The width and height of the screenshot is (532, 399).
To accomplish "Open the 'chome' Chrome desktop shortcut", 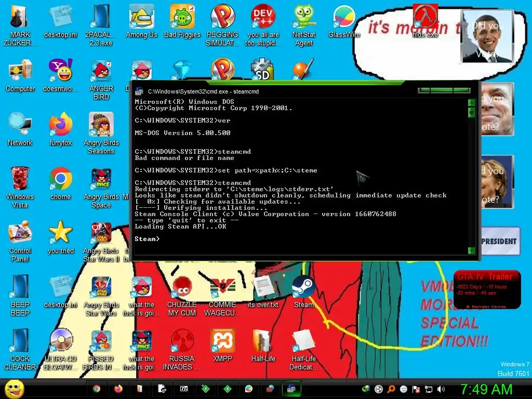I will point(60,183).
